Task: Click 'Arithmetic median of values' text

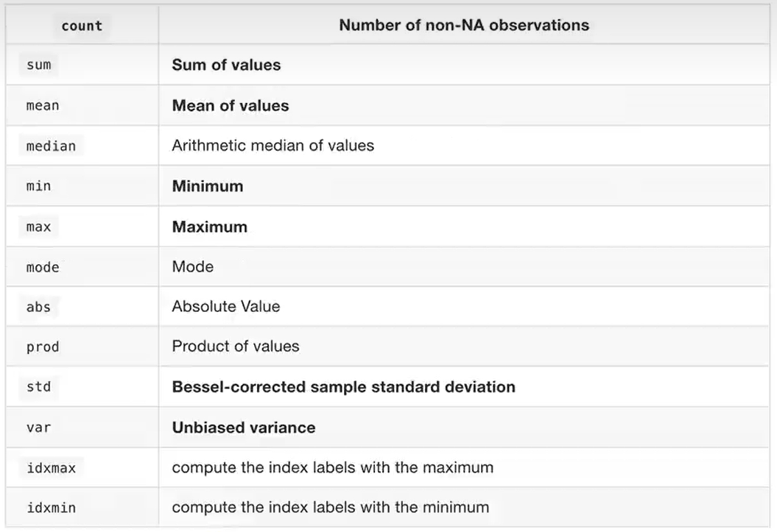Action: pyautogui.click(x=273, y=146)
